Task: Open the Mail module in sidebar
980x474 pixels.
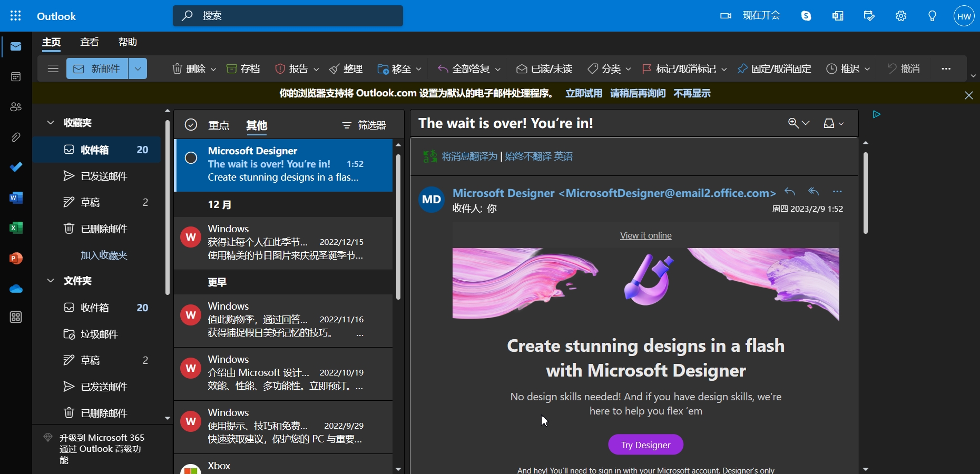Action: coord(16,46)
